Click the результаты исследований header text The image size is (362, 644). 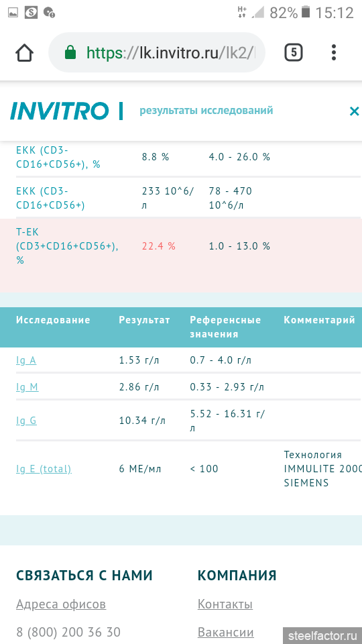[x=206, y=111]
